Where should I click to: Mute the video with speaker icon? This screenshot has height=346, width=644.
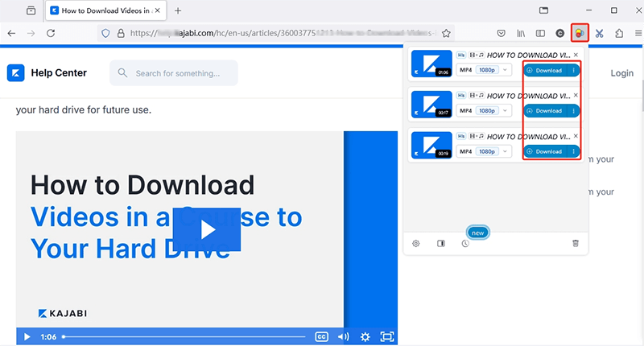344,337
